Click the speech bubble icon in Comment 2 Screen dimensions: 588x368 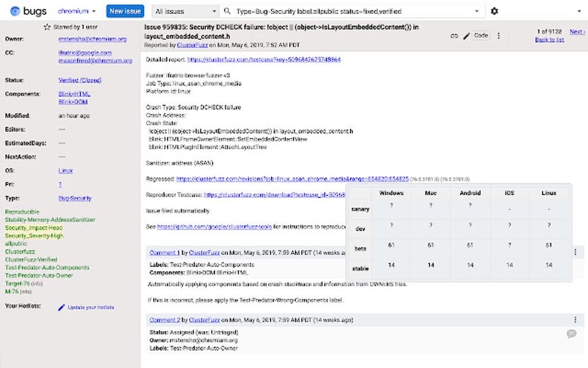point(571,333)
